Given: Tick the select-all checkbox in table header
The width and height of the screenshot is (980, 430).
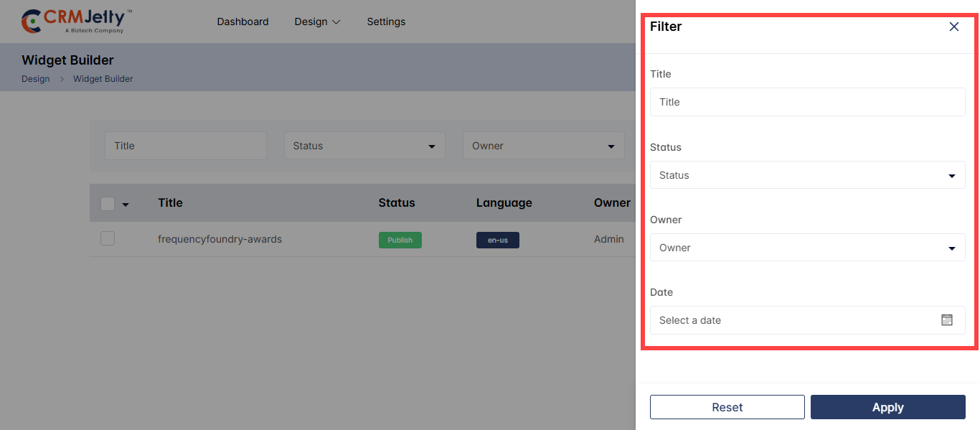Looking at the screenshot, I should 108,204.
